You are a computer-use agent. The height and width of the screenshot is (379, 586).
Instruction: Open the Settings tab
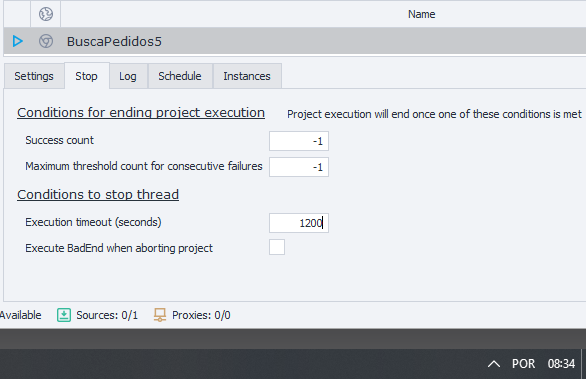34,76
